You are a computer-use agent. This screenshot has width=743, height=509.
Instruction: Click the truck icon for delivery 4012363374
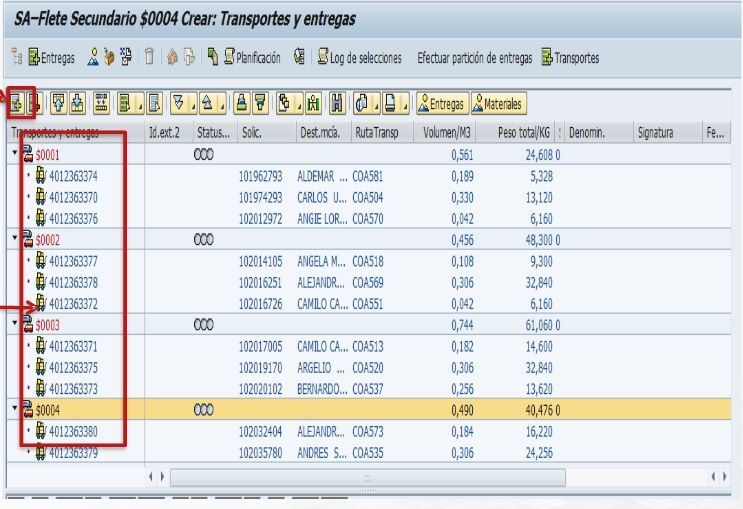[41, 175]
